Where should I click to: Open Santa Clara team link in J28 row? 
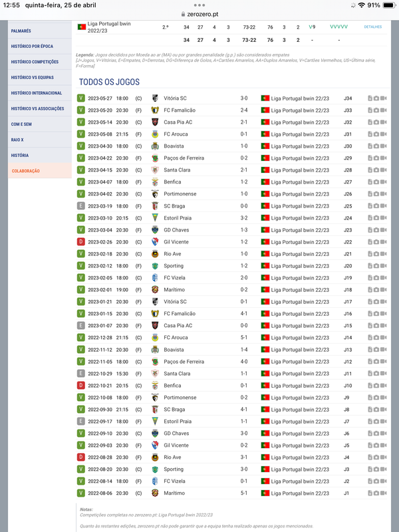point(177,170)
